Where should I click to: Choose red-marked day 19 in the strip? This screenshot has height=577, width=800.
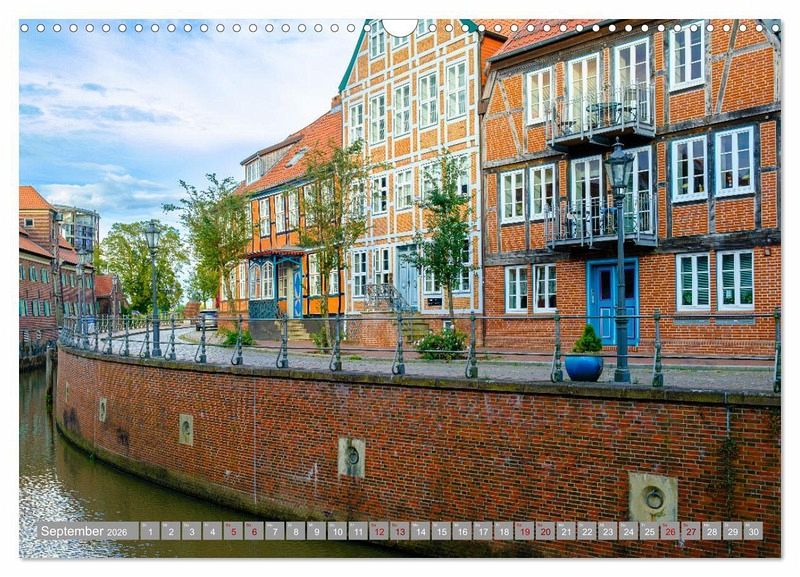tap(524, 531)
